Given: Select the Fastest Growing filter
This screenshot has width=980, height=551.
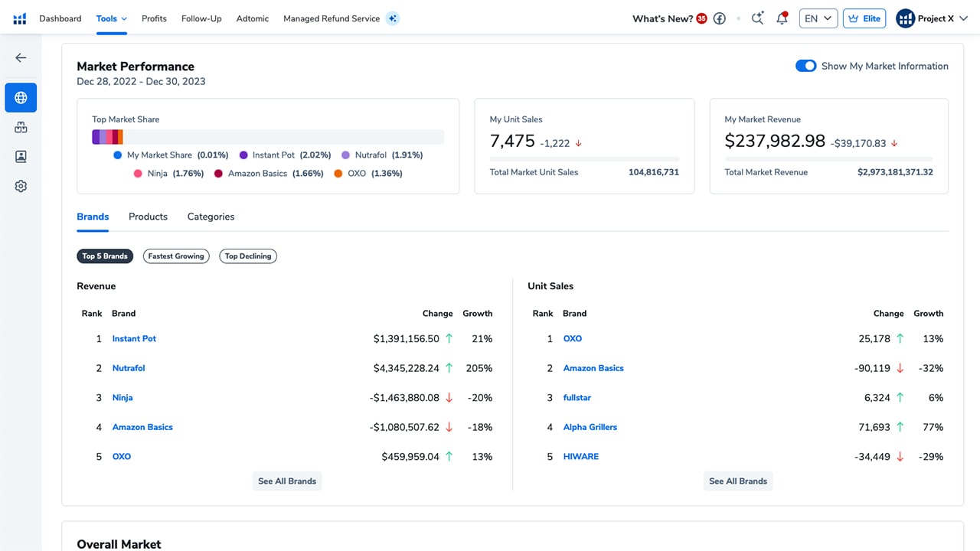Looking at the screenshot, I should [176, 256].
